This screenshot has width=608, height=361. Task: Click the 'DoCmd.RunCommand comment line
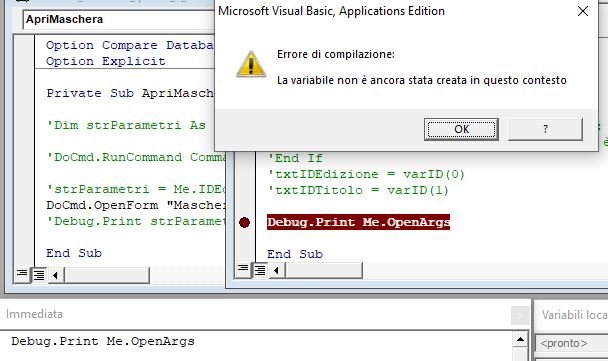point(136,157)
